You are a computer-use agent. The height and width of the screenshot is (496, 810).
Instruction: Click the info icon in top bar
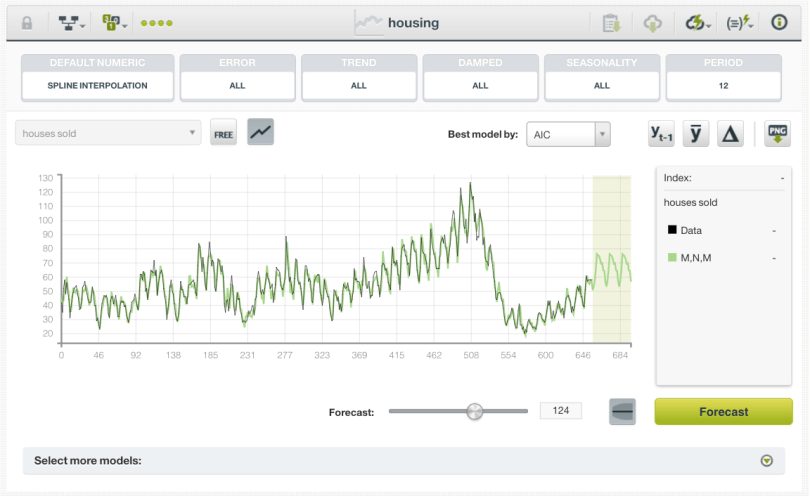pos(779,22)
